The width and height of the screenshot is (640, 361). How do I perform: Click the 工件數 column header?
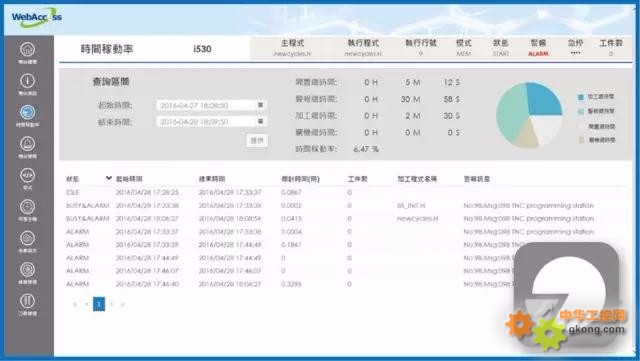[x=358, y=179]
